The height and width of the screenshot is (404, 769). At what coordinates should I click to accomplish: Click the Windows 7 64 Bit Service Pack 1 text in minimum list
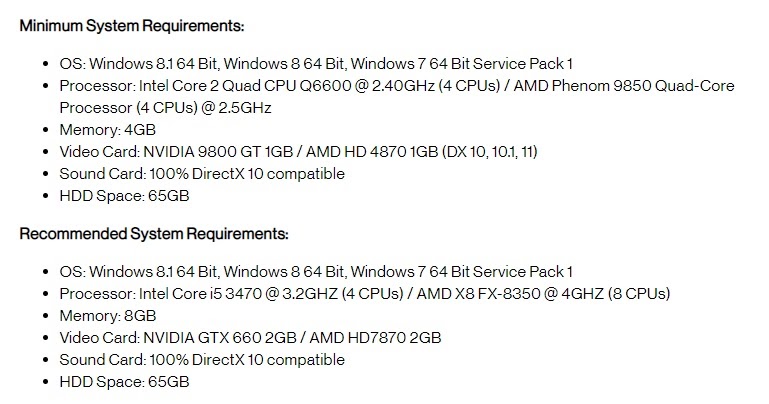(461, 64)
